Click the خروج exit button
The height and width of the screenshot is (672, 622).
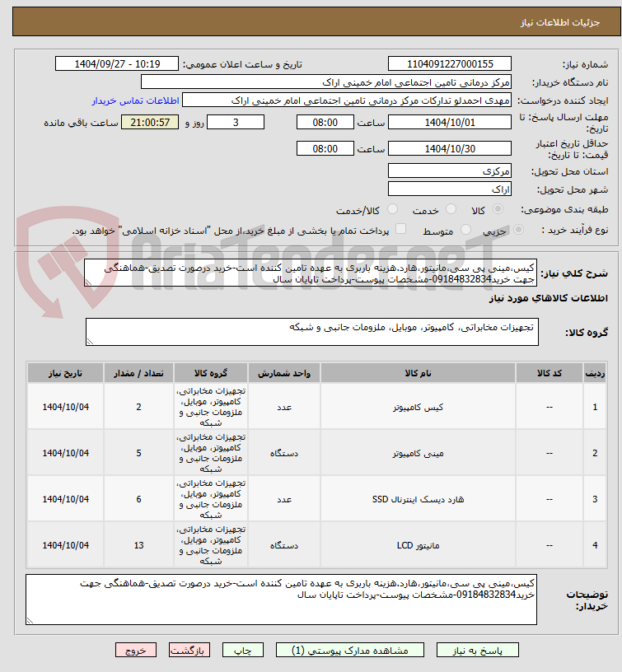[x=135, y=650]
